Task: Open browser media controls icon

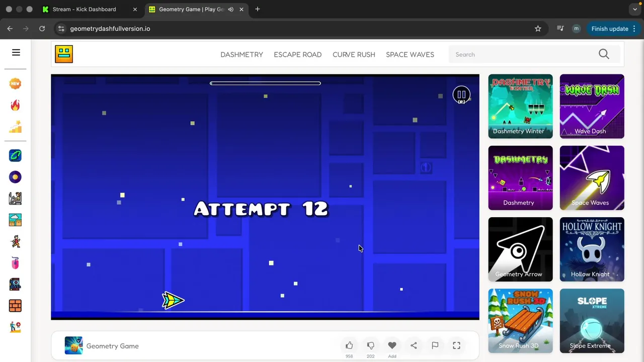Action: 560,29
